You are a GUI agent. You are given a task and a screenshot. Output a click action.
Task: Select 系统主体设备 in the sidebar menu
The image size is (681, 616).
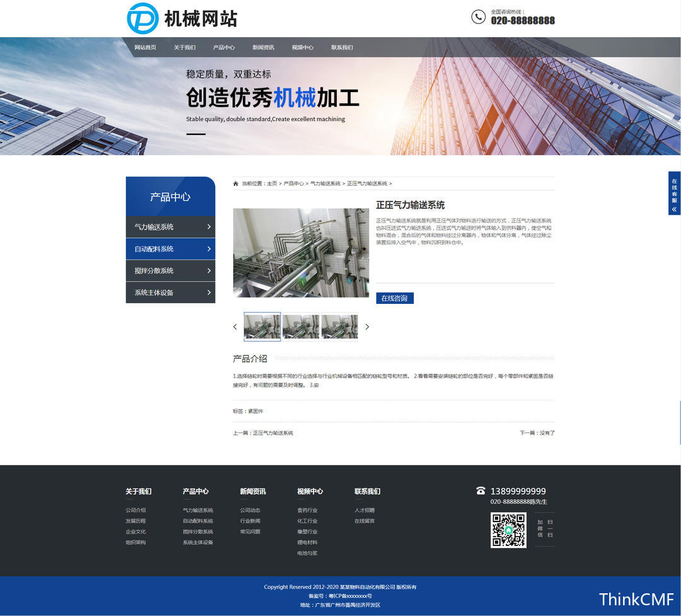pyautogui.click(x=170, y=293)
